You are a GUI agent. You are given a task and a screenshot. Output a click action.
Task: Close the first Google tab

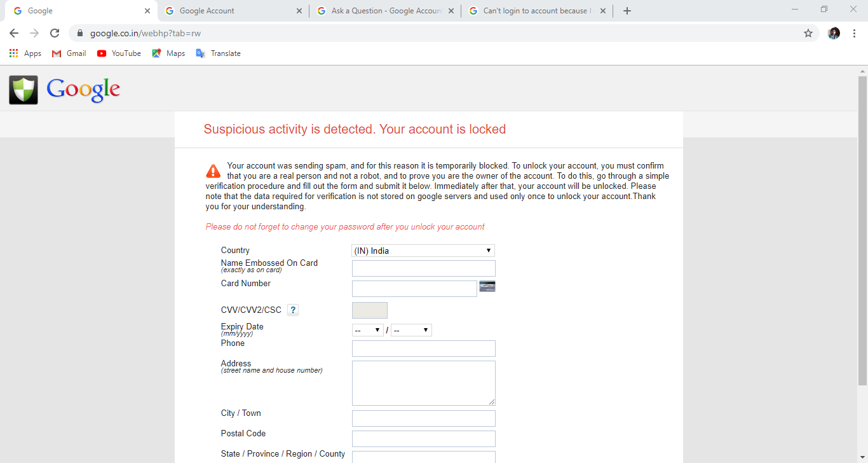tap(147, 11)
